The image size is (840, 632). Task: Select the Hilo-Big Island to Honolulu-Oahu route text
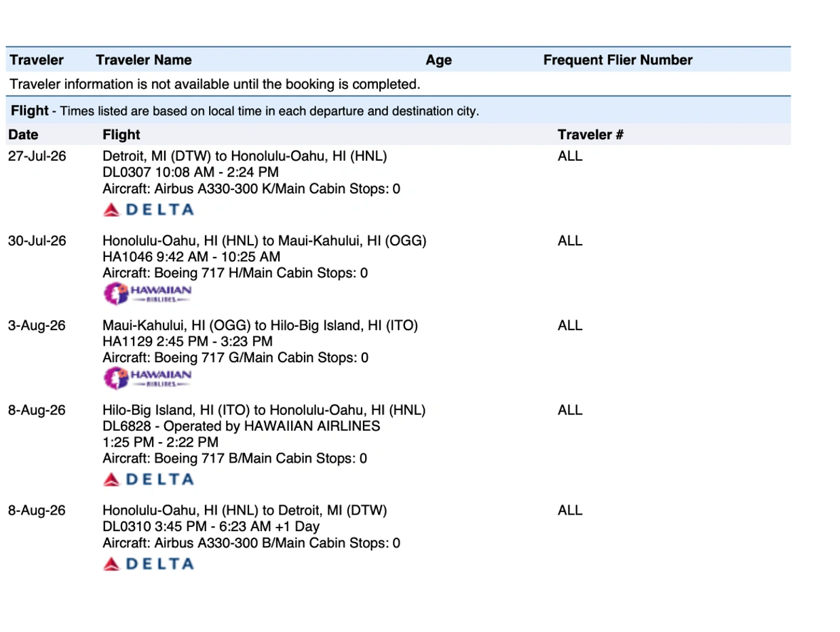click(263, 410)
